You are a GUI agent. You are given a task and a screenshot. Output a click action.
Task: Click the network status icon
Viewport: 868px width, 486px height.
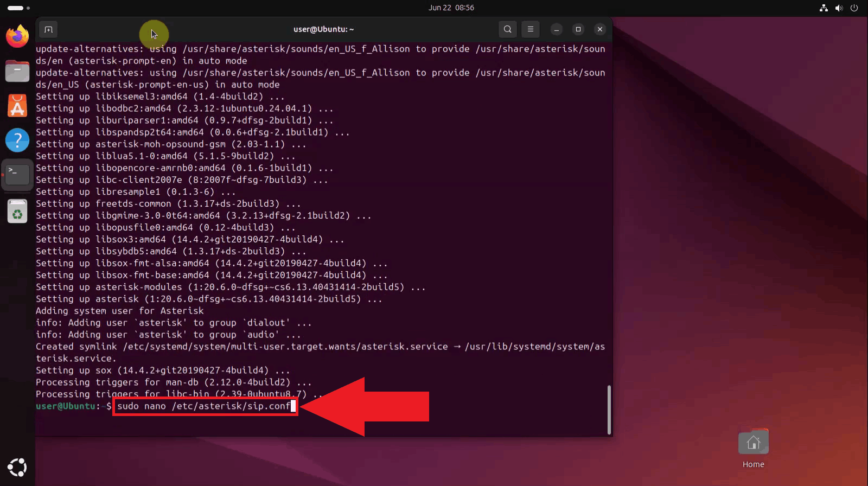coord(824,8)
